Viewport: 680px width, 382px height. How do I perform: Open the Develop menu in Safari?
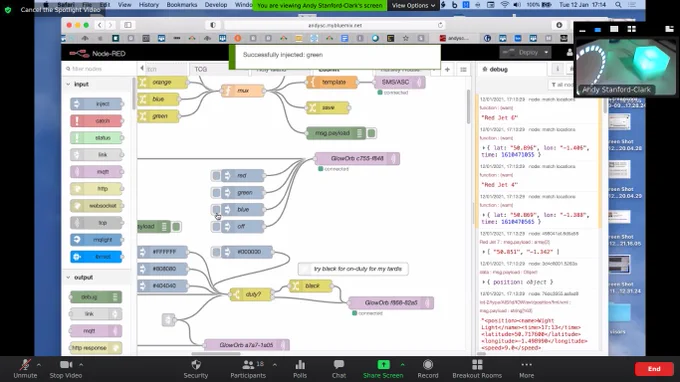(x=216, y=5)
